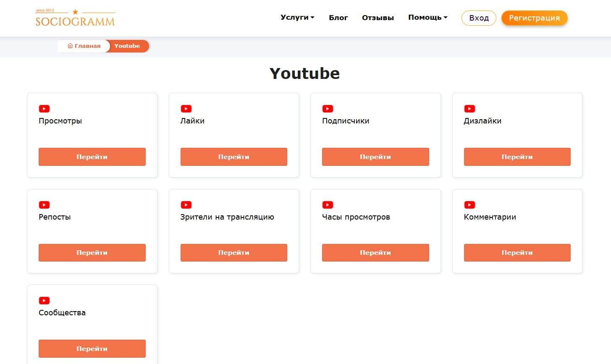
Task: Click the home icon in the breadcrumb
Action: [70, 46]
